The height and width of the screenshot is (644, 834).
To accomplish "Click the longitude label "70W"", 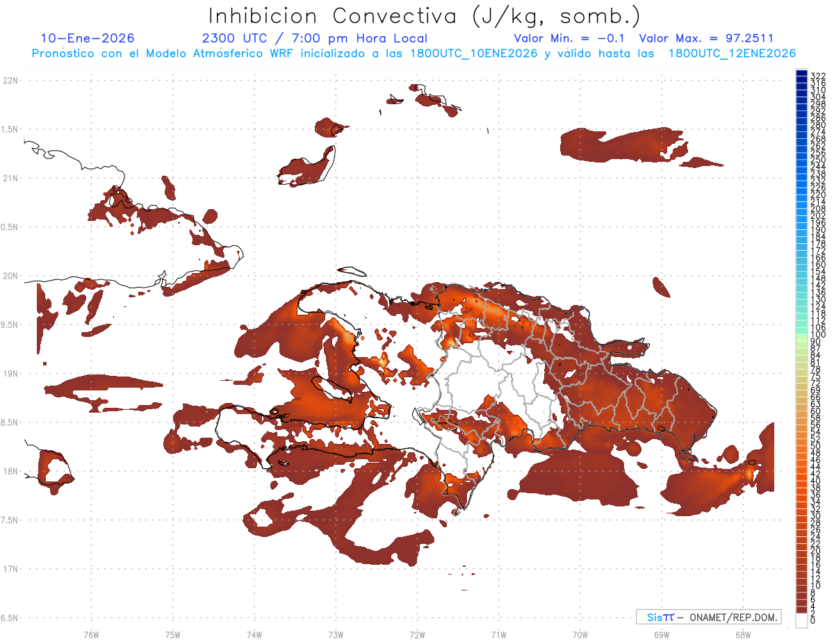I will 580,634.
